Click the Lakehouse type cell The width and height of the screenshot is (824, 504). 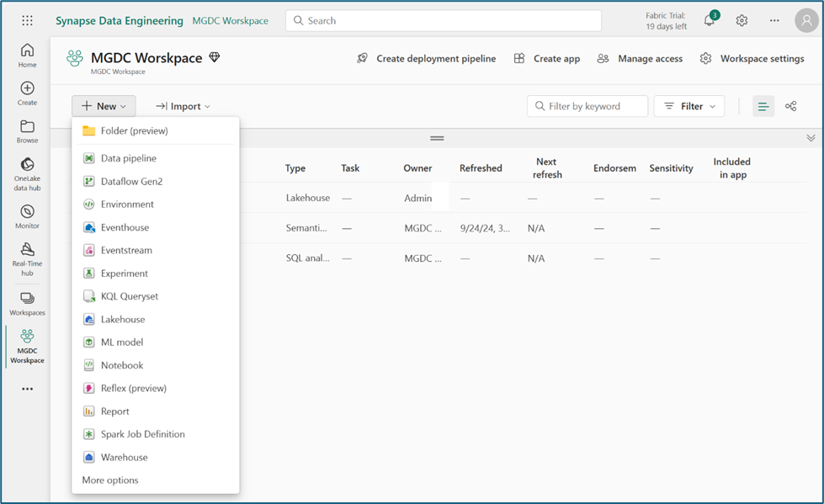(308, 198)
